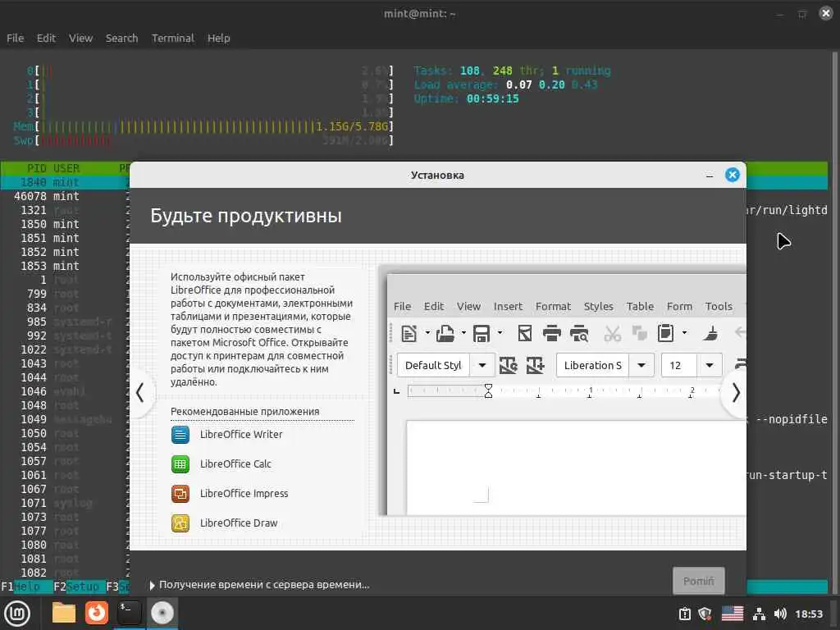Click the Export as PDF icon in preview
The width and height of the screenshot is (840, 630).
tap(524, 333)
